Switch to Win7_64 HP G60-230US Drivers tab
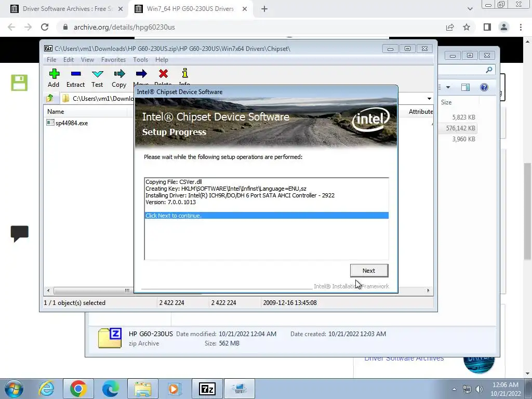 pos(190,9)
